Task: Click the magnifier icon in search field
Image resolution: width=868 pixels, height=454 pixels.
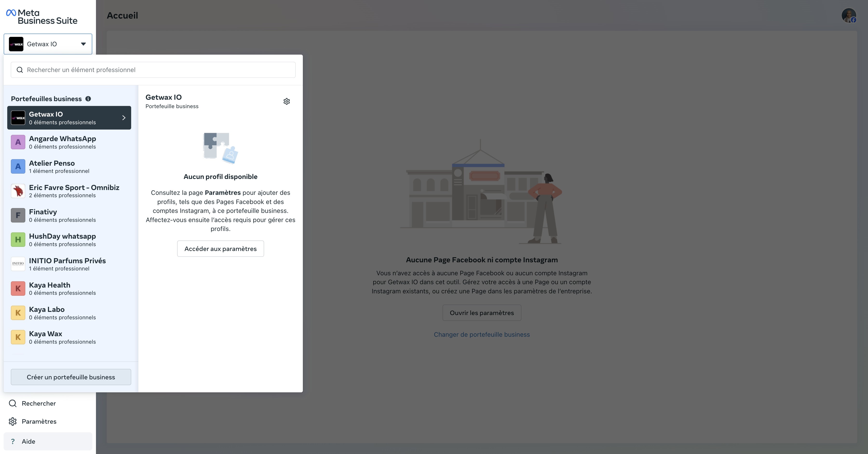Action: click(x=20, y=70)
